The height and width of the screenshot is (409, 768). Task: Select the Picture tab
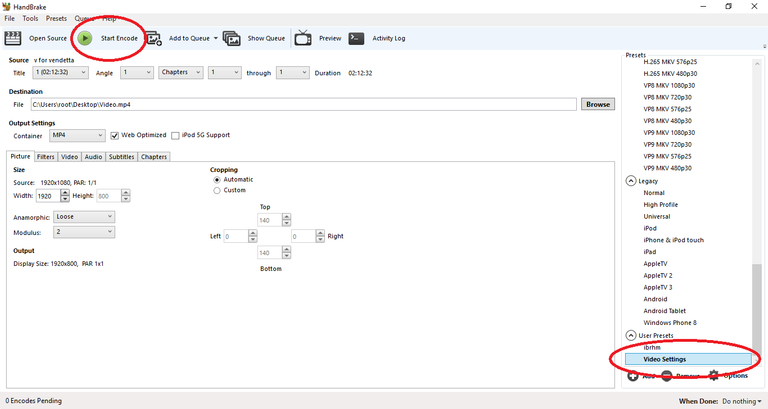pos(21,156)
